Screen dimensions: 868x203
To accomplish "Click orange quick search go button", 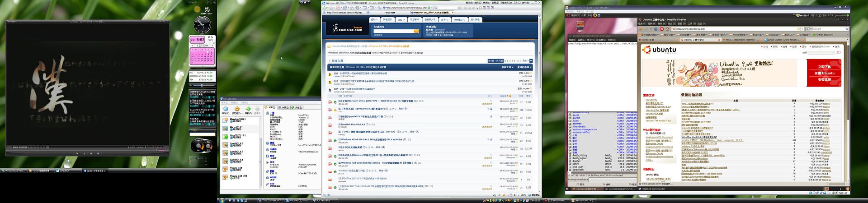I will (416, 31).
